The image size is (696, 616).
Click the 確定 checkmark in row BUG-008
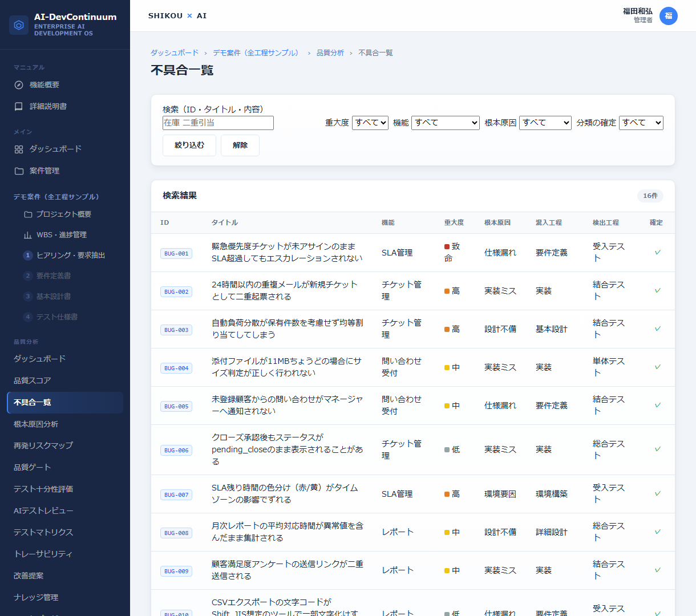pos(657,532)
